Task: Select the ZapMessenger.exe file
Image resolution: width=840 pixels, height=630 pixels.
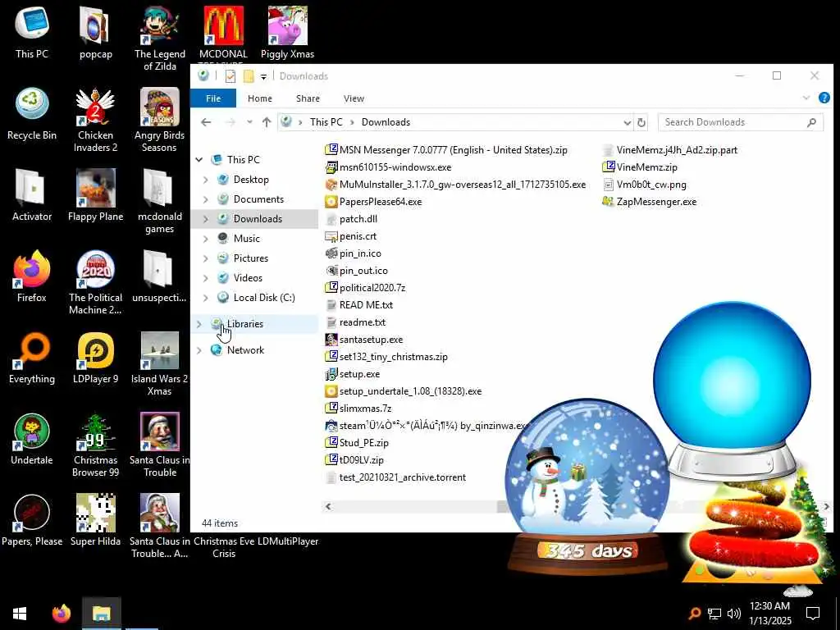Action: [x=650, y=202]
